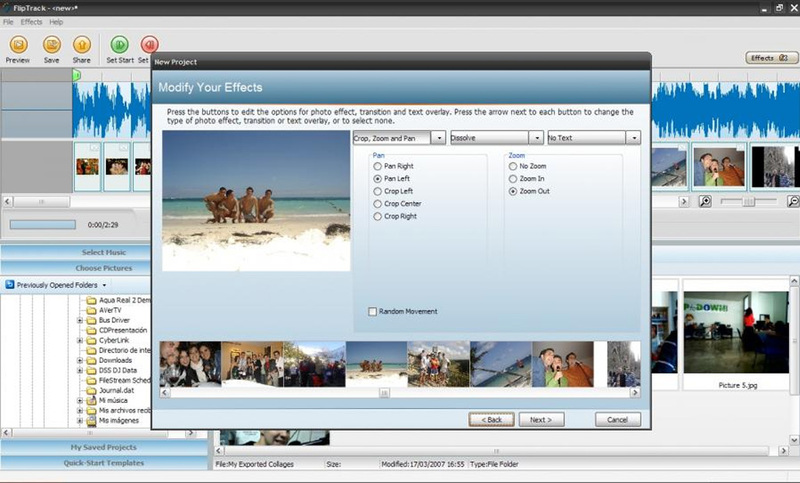The height and width of the screenshot is (483, 800).
Task: Click the Cancel button in dialog
Action: tap(618, 420)
